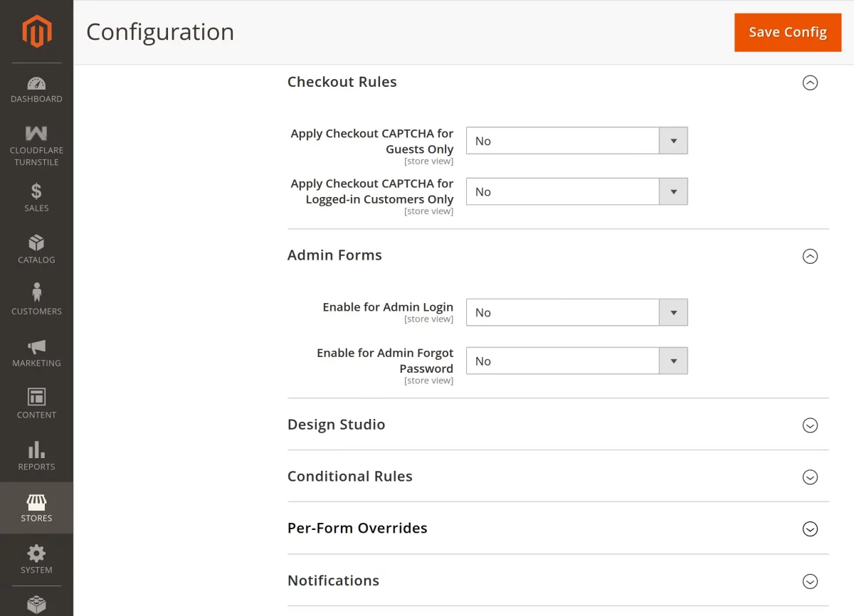
Task: Open the Content layout icon
Action: click(x=36, y=396)
